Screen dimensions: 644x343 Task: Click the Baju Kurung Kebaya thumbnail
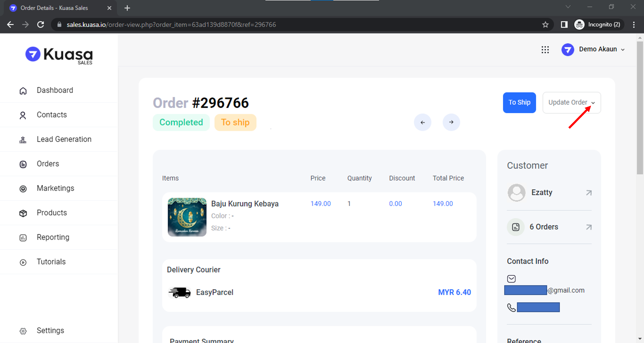pos(187,217)
